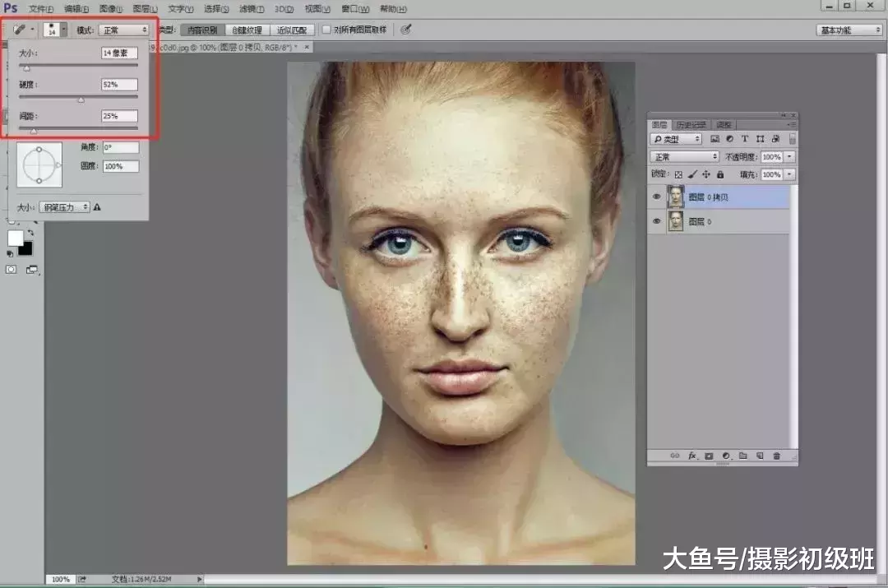Viewport: 888px width, 588px height.
Task: Add a layer style with fx icon
Action: coord(692,455)
